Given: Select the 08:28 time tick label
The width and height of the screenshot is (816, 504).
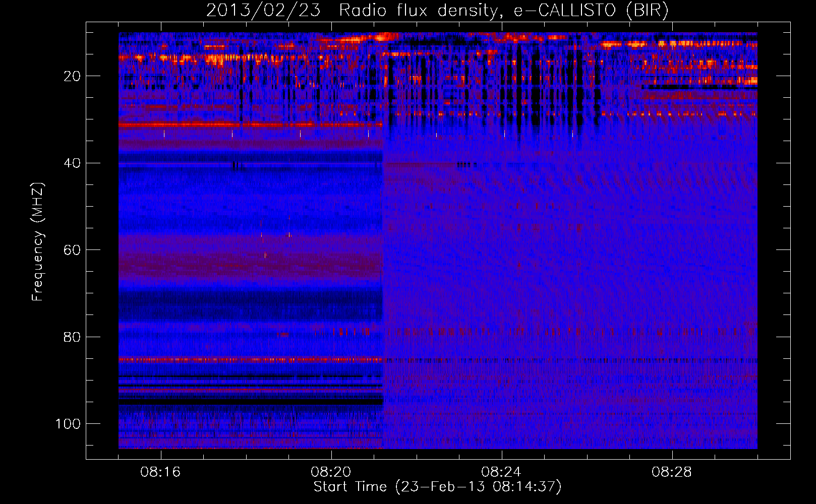Looking at the screenshot, I should point(672,472).
